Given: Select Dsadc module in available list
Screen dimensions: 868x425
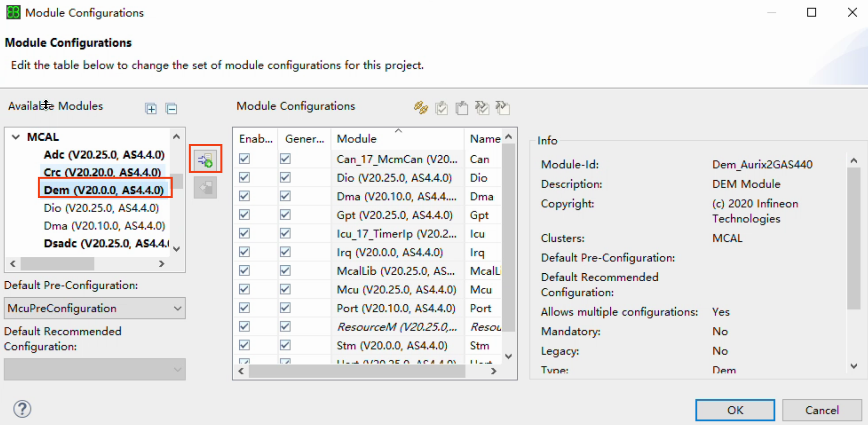Looking at the screenshot, I should coord(105,243).
